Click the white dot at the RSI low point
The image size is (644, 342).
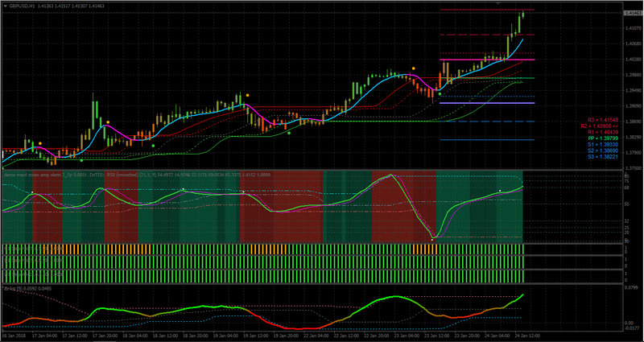pos(432,239)
